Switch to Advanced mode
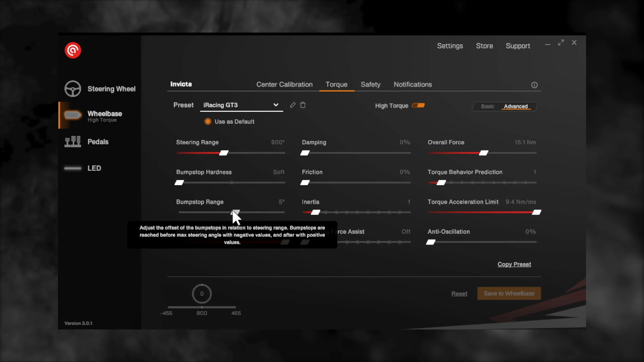 point(516,106)
